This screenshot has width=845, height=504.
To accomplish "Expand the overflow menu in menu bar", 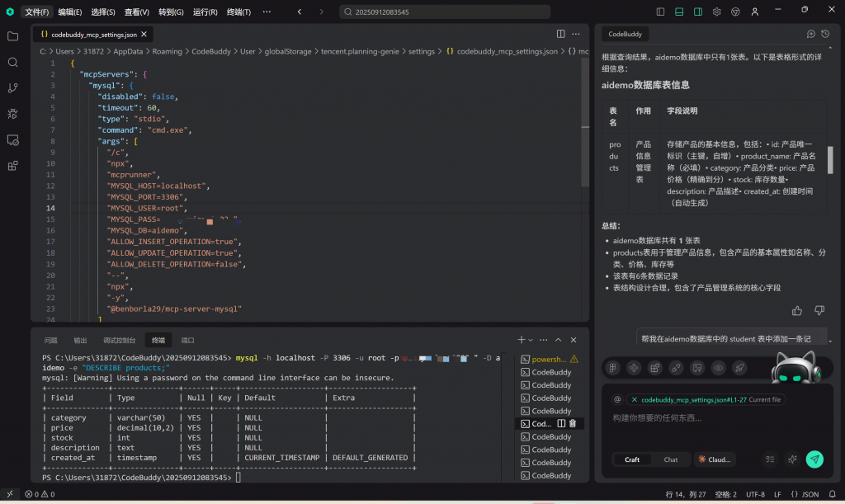I will [x=266, y=12].
